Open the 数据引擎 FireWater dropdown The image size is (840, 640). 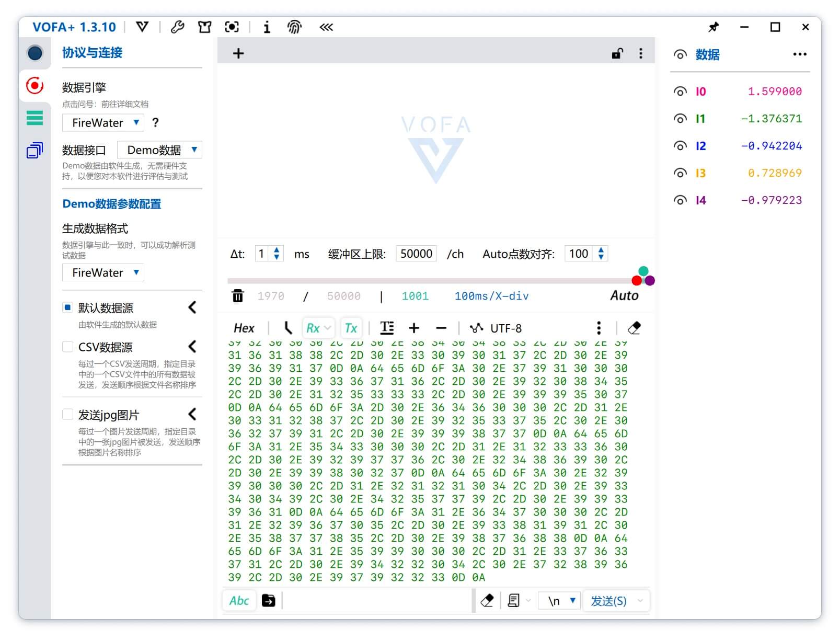coord(103,123)
